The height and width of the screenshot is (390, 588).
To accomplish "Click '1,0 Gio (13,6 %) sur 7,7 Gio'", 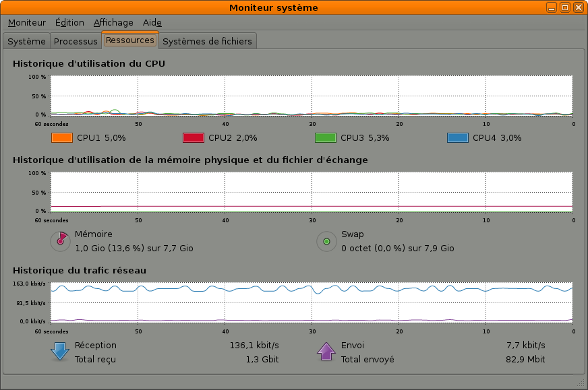I will click(134, 249).
